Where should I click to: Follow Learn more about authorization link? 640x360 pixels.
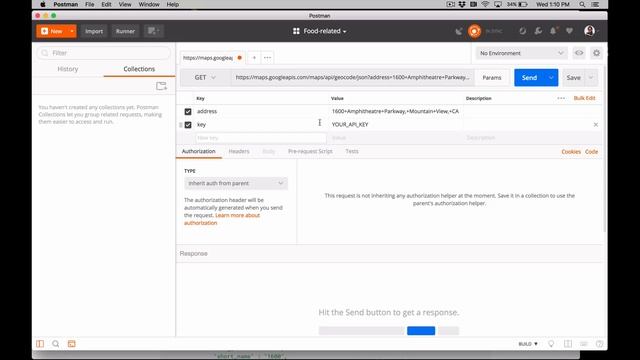(x=222, y=219)
